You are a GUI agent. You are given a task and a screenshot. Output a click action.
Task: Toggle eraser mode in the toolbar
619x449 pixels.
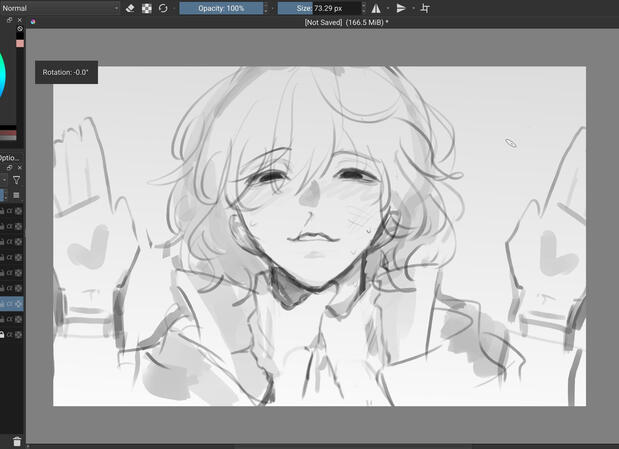(130, 8)
